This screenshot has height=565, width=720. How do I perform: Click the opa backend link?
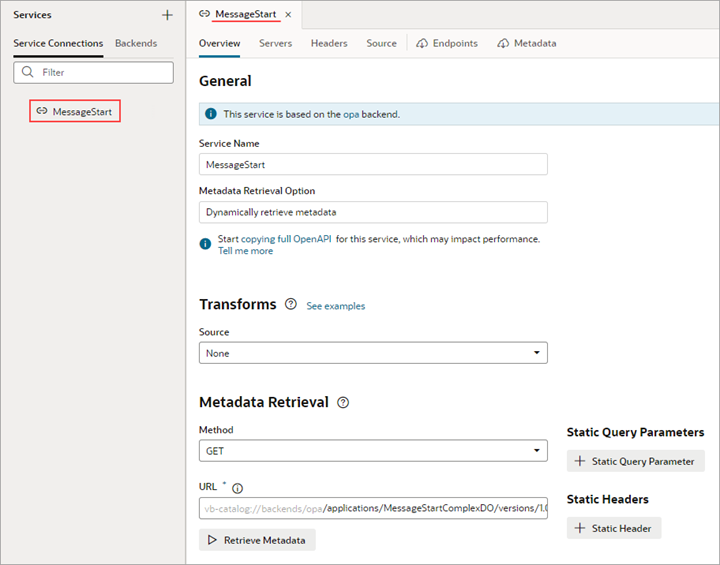click(x=351, y=114)
